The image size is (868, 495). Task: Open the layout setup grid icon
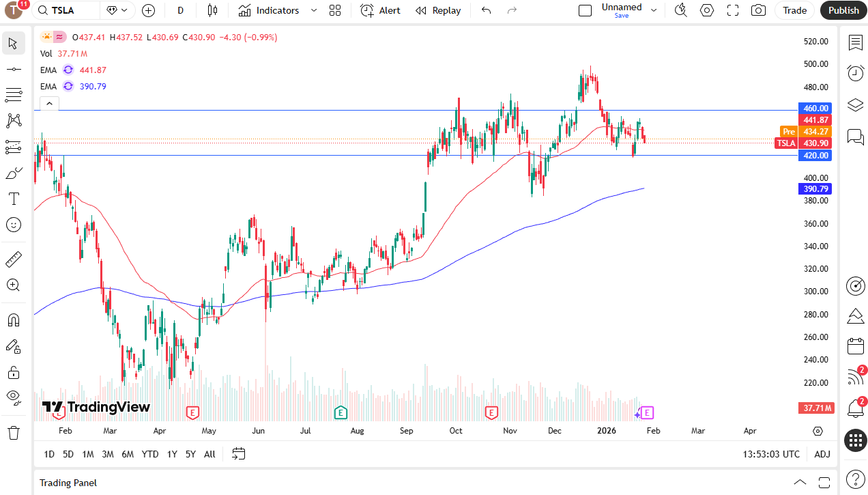pos(334,10)
